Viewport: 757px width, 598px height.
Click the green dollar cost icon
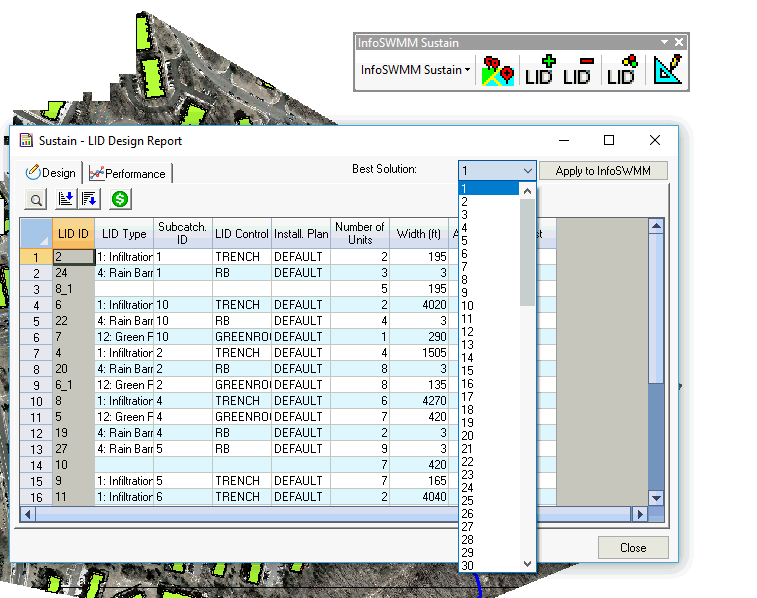click(120, 199)
